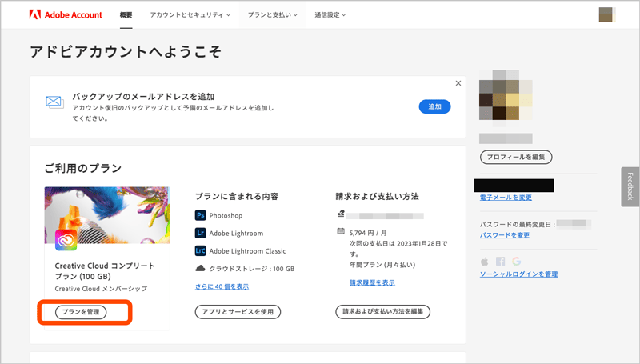Click the Photoshop Ps icon
Viewport: 640px width, 364px height.
pos(201,215)
